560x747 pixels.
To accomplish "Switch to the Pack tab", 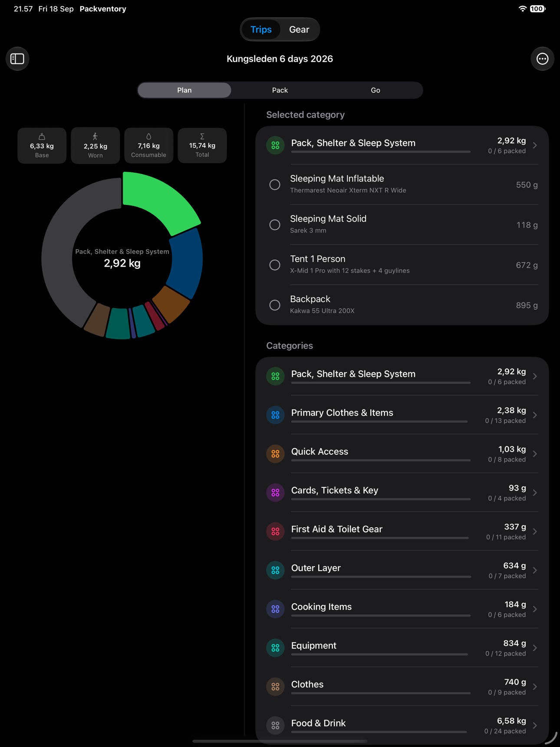I will (x=280, y=90).
